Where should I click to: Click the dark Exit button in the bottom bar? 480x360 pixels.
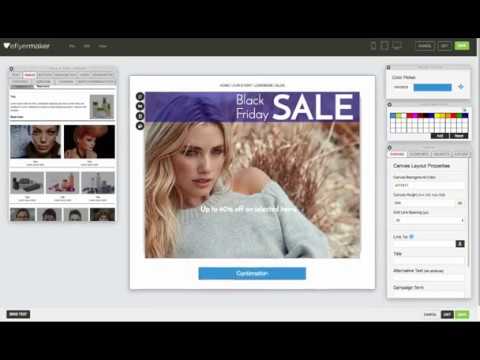point(447,314)
